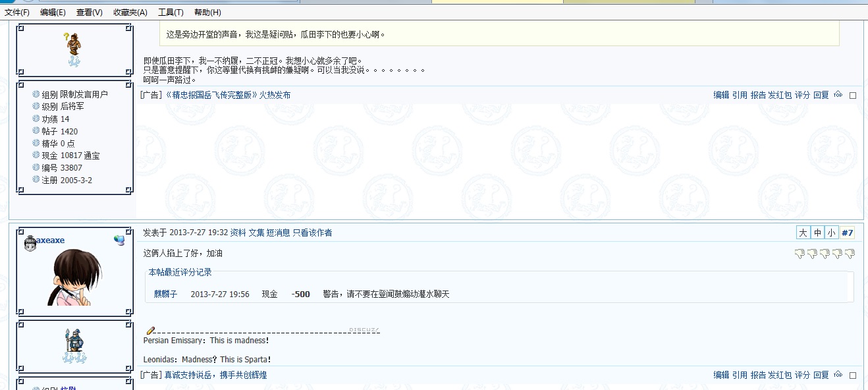Click the post text 这俩人掐上了好，加油
Screen dimensions: 868x390
tap(183, 253)
